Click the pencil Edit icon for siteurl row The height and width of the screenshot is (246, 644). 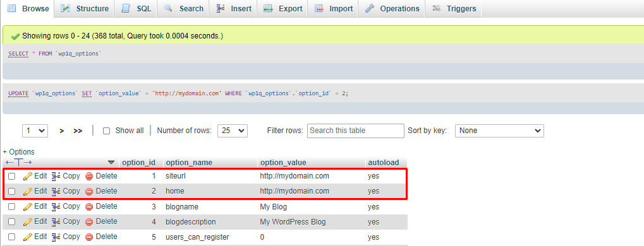pyautogui.click(x=28, y=177)
